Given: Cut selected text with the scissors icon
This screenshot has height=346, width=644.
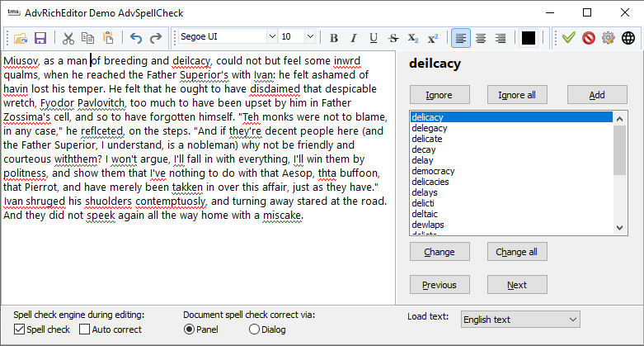Looking at the screenshot, I should (x=68, y=38).
